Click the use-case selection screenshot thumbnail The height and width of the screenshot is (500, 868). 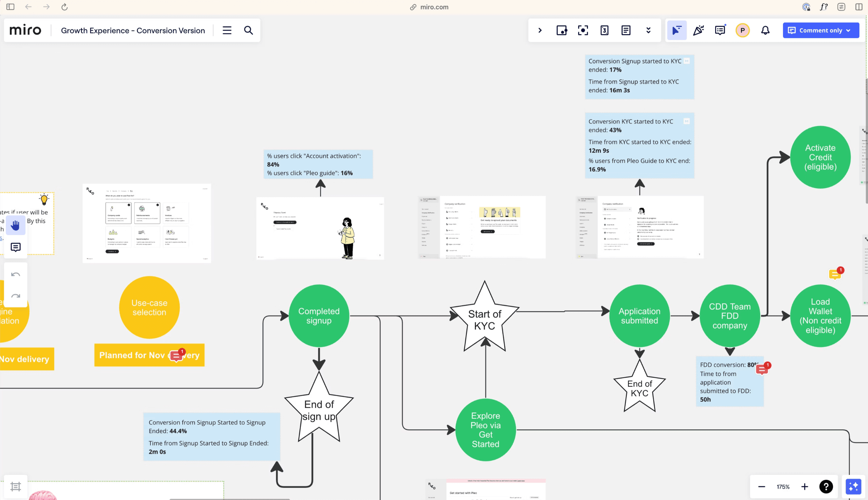[146, 223]
